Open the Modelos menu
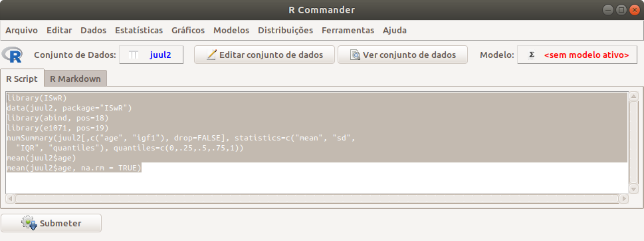 point(231,31)
